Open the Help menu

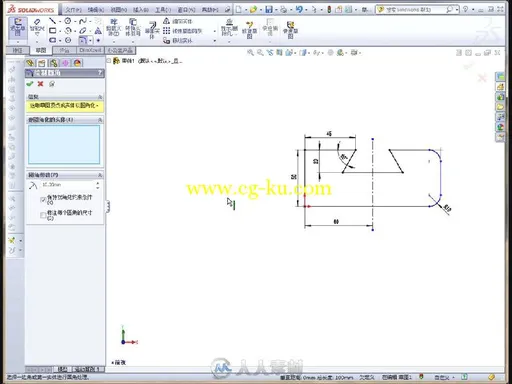(210, 9)
